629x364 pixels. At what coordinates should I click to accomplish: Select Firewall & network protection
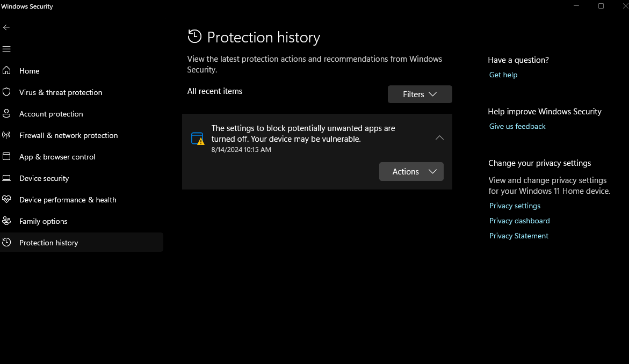[82, 135]
